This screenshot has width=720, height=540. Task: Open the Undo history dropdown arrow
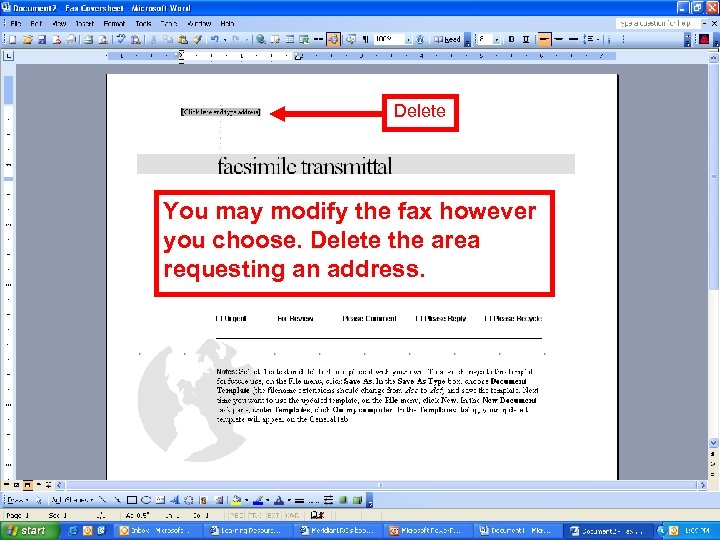pyautogui.click(x=225, y=40)
